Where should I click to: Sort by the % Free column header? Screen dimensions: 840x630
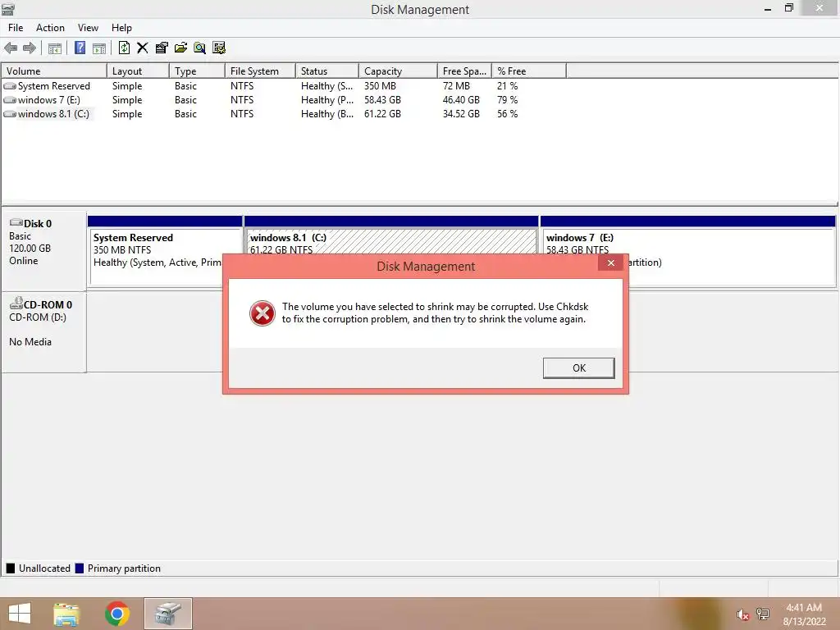(x=529, y=71)
